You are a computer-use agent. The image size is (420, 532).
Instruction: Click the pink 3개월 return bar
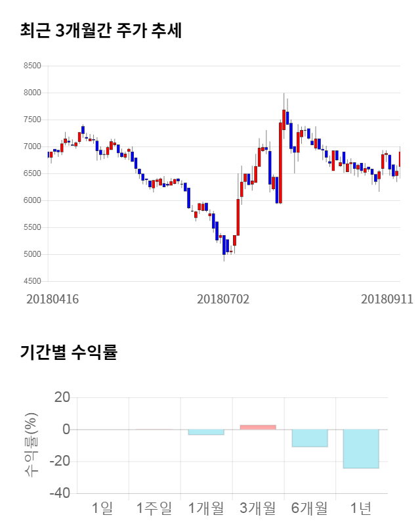click(258, 428)
